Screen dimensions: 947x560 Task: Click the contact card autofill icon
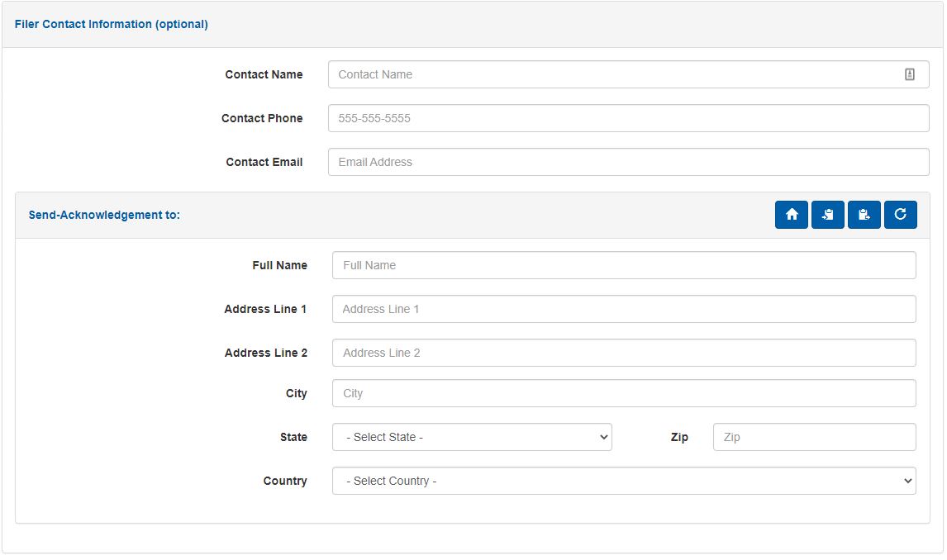(909, 74)
